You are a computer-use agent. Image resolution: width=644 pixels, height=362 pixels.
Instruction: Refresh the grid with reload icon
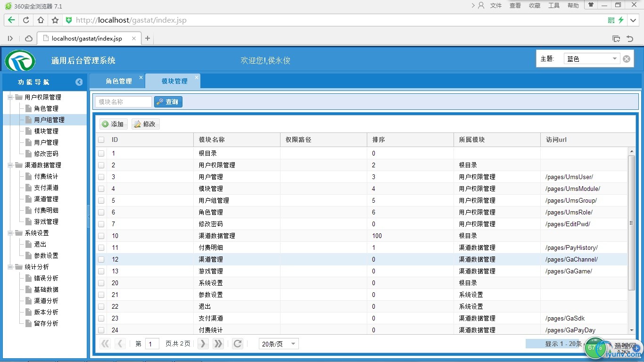[238, 344]
